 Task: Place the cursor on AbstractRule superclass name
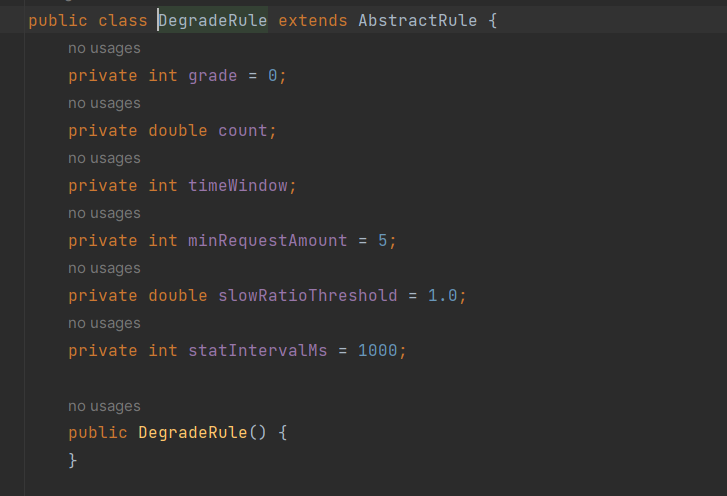pyautogui.click(x=417, y=21)
